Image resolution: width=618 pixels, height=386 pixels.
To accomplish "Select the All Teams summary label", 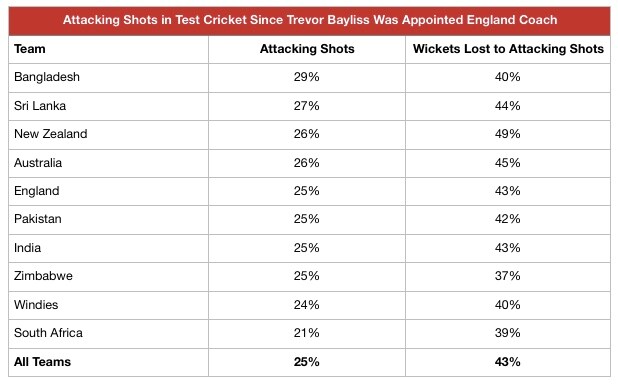I will [42, 362].
